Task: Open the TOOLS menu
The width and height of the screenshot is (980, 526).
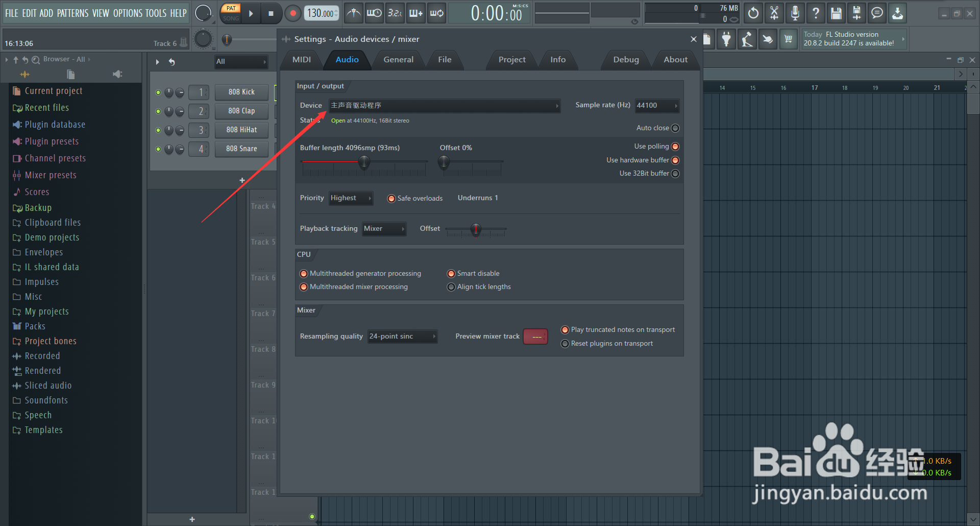Action: click(x=156, y=13)
